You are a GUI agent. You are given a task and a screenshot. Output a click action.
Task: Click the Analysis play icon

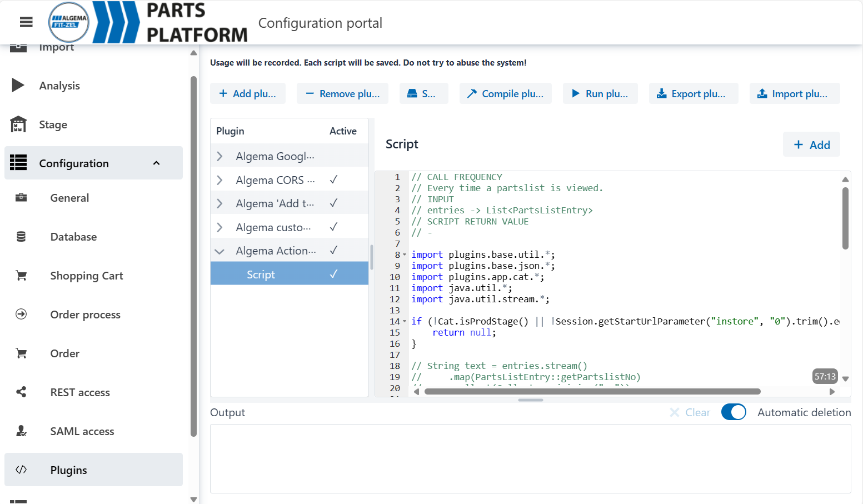point(18,85)
